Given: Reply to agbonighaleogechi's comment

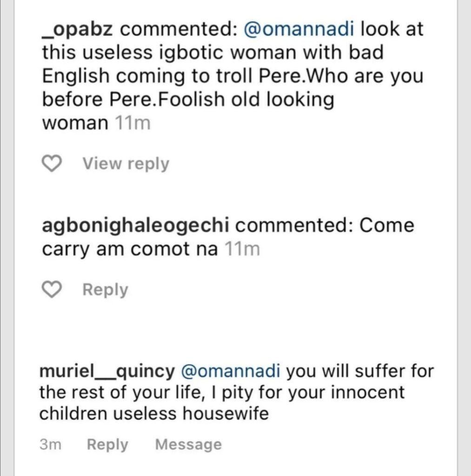Looking at the screenshot, I should (105, 290).
